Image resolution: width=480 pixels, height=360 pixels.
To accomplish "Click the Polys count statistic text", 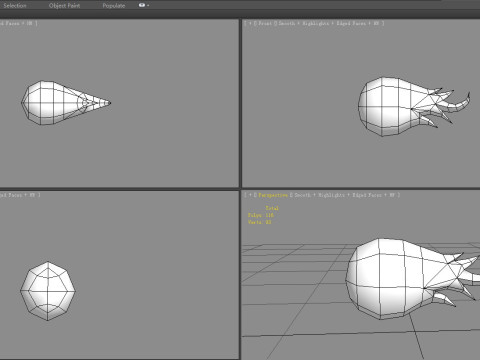I will 261,215.
